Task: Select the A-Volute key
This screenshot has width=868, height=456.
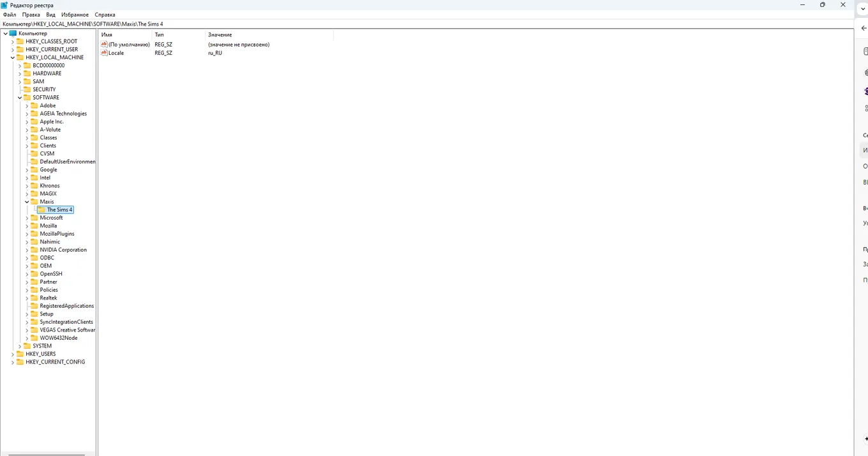Action: click(50, 130)
